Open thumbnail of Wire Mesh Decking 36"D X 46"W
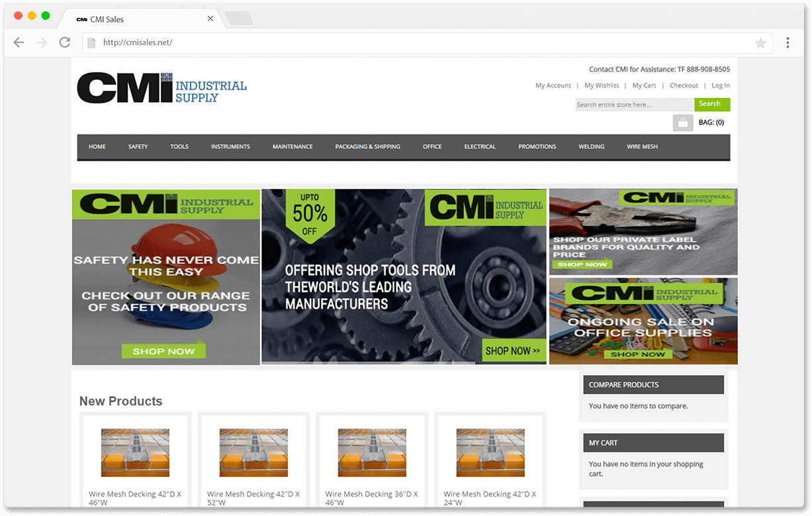The image size is (812, 516). pyautogui.click(x=372, y=452)
